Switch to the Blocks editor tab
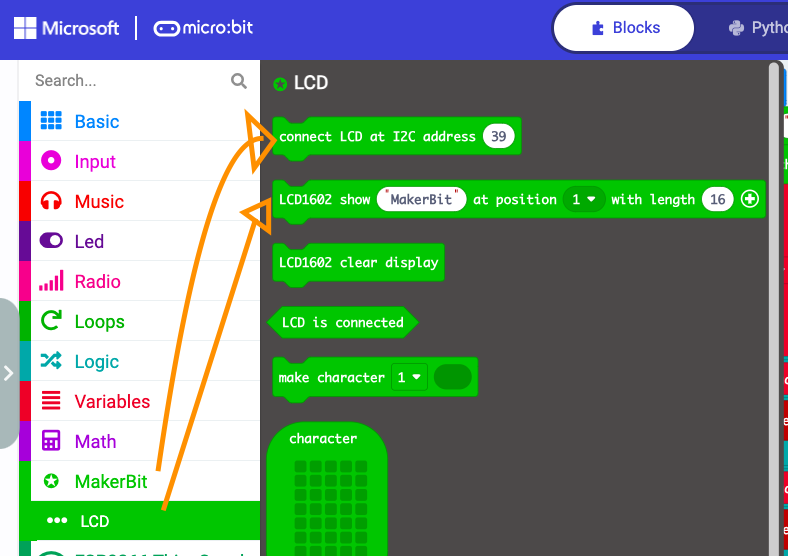Viewport: 788px width, 556px height. (x=624, y=28)
